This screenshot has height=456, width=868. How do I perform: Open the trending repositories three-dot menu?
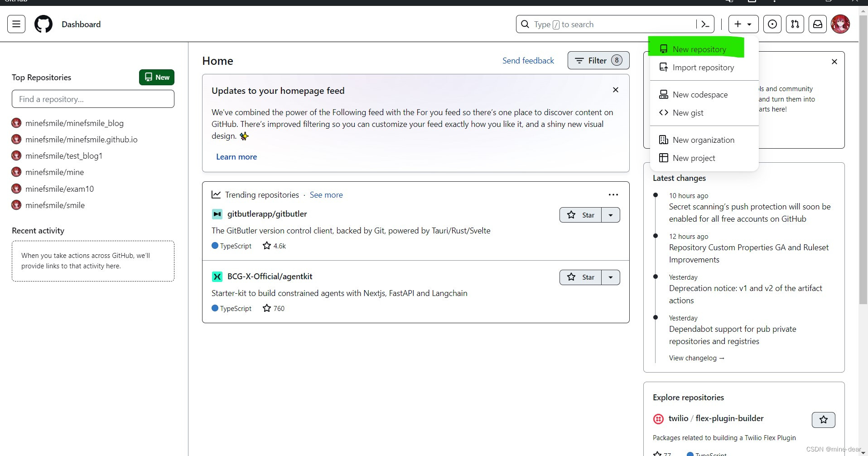(x=613, y=194)
